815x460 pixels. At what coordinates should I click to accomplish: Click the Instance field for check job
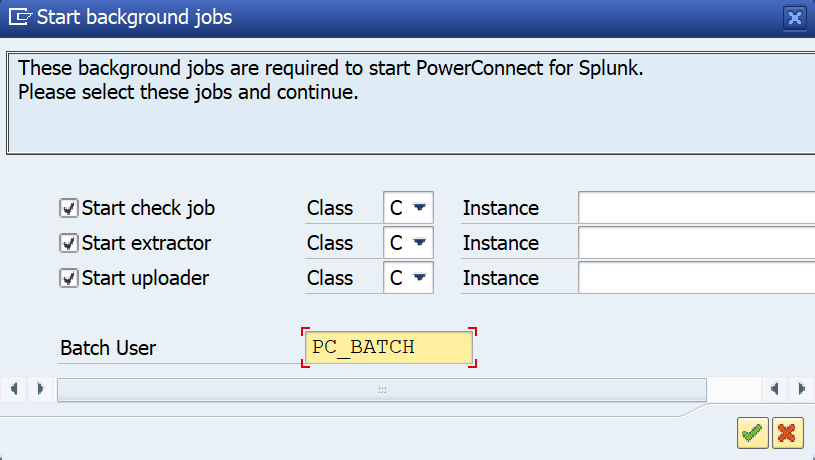[x=695, y=208]
